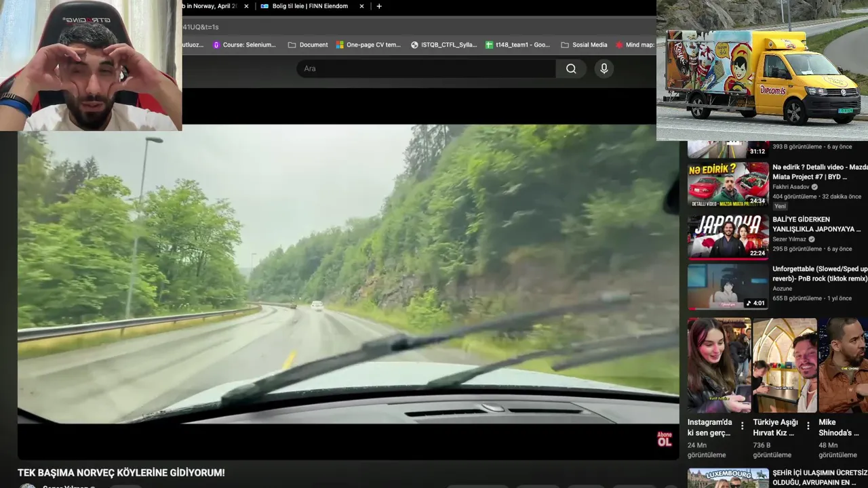Play the 'Türkiye Aşığı Hırvat Kız' short

click(x=785, y=365)
